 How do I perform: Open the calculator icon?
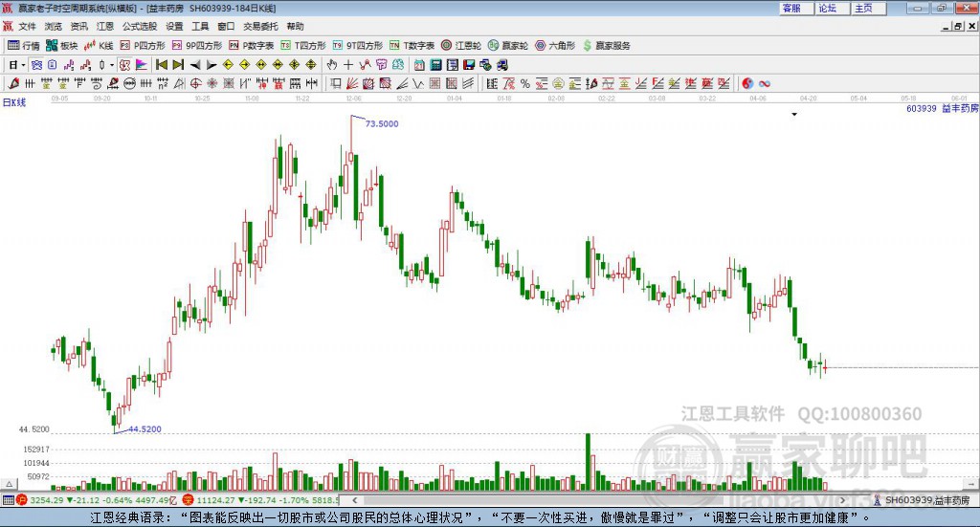tap(435, 65)
